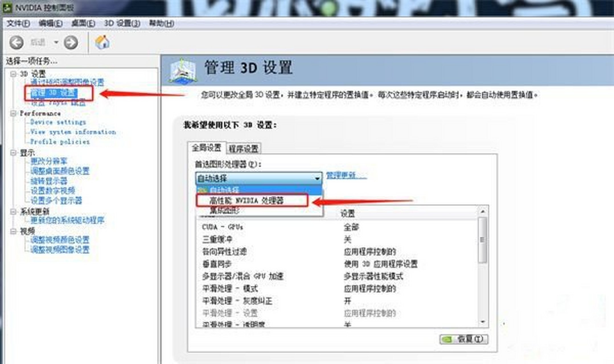Open the 3D 设置(3) menu

(122, 23)
